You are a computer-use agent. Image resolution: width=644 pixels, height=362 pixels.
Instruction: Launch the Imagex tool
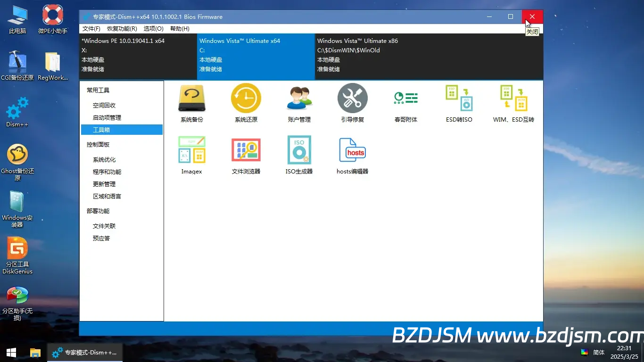pos(192,156)
